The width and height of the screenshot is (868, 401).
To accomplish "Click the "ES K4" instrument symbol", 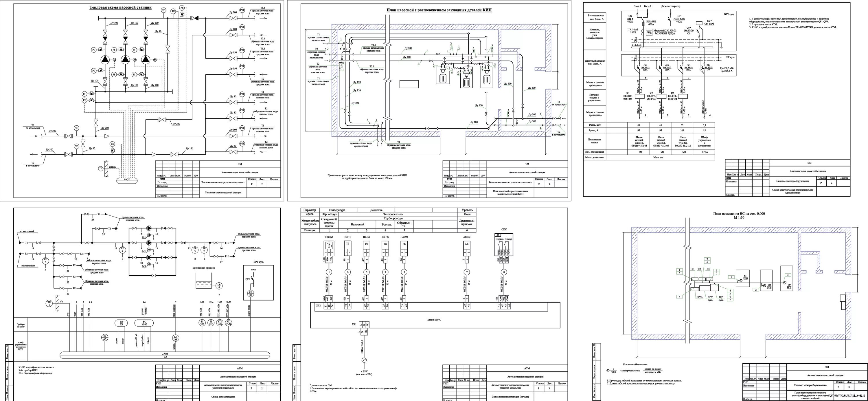I will 122,323.
